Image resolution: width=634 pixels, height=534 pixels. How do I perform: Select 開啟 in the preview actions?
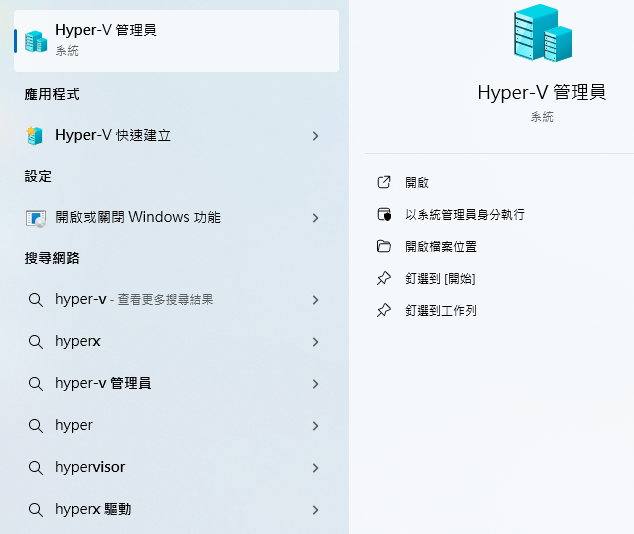[417, 183]
